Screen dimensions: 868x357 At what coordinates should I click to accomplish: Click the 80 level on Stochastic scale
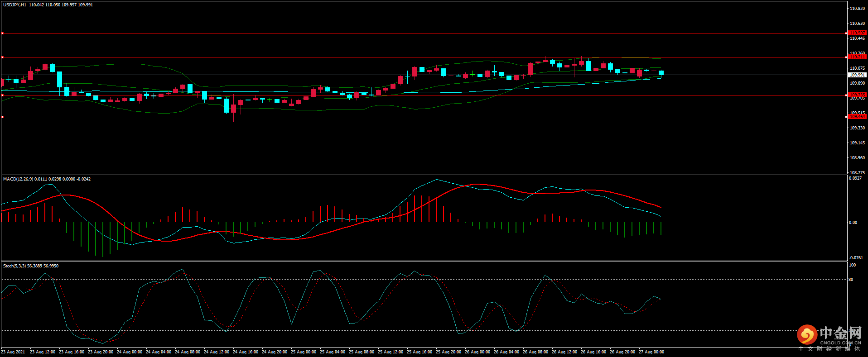pos(851,280)
